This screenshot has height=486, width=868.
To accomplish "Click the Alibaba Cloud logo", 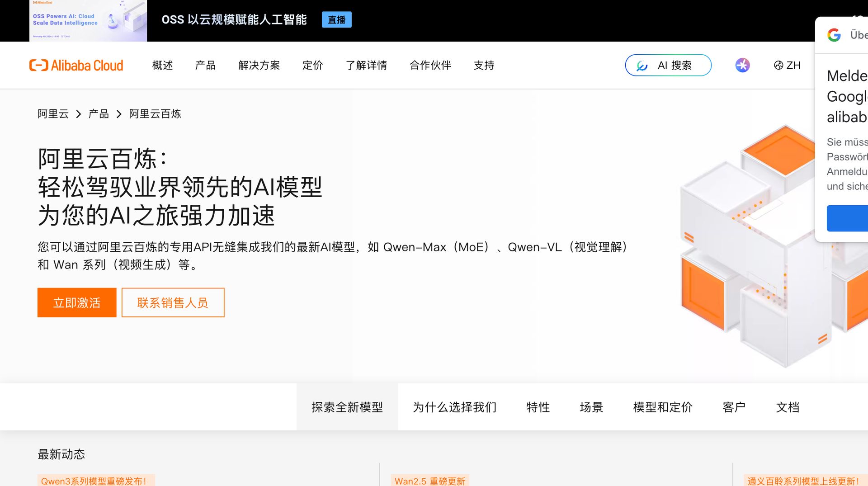I will 76,66.
